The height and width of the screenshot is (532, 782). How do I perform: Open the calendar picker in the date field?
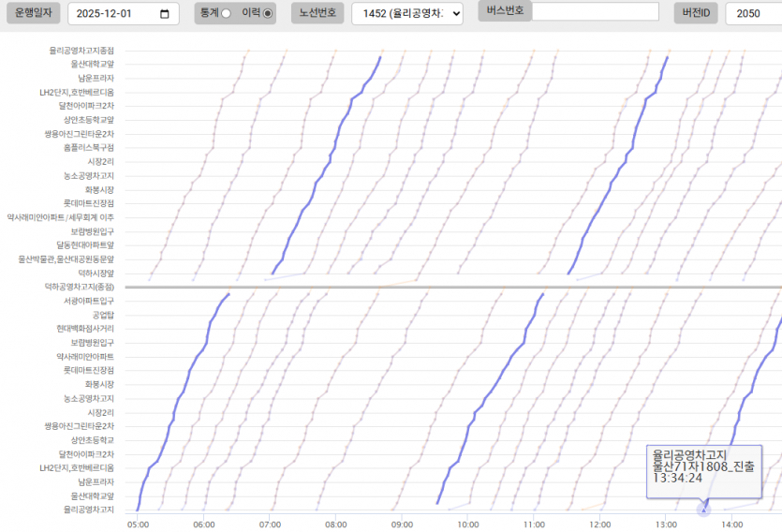point(165,14)
